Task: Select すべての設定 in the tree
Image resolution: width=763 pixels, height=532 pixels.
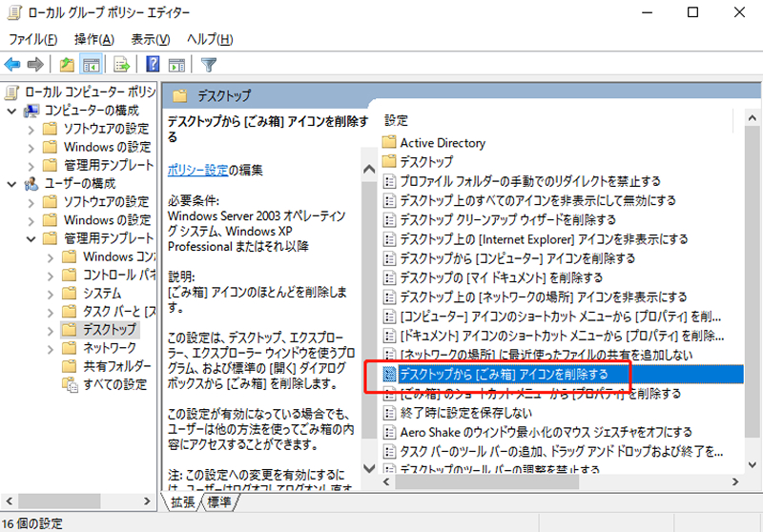Action: (x=114, y=384)
